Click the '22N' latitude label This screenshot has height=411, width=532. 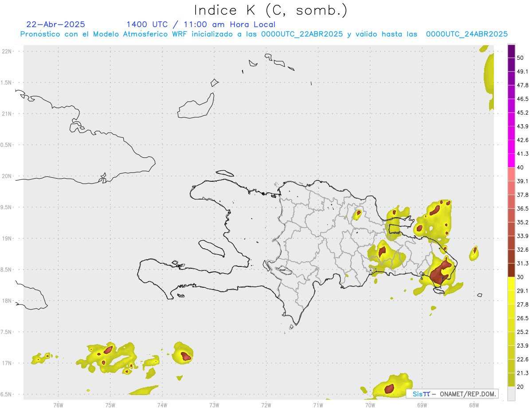tap(7, 51)
